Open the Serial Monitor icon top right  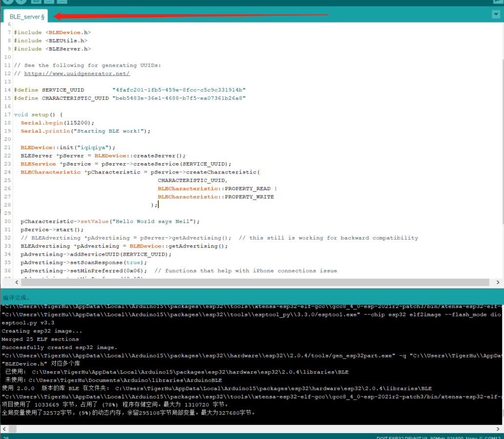tap(498, 1)
